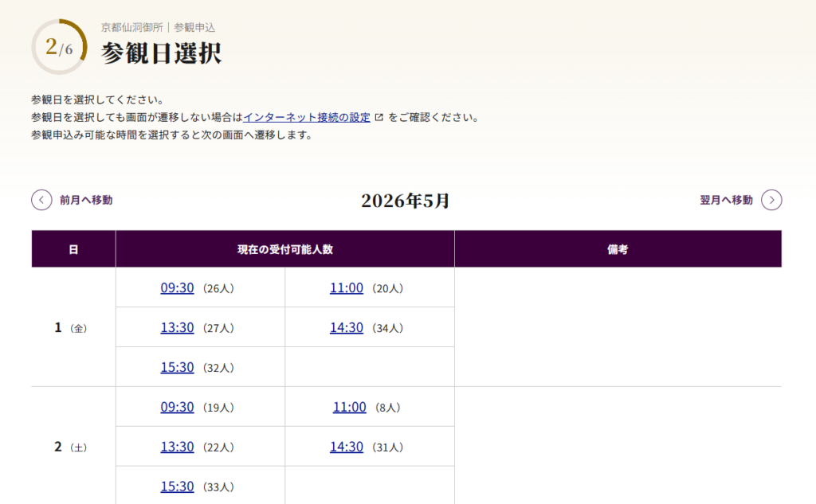Click the 前月へ移動 text label
Image resolution: width=816 pixels, height=504 pixels.
click(86, 200)
